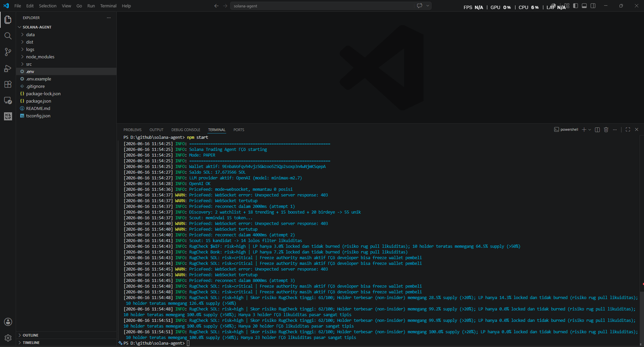Open the View menu
The image size is (644, 347).
tap(67, 6)
